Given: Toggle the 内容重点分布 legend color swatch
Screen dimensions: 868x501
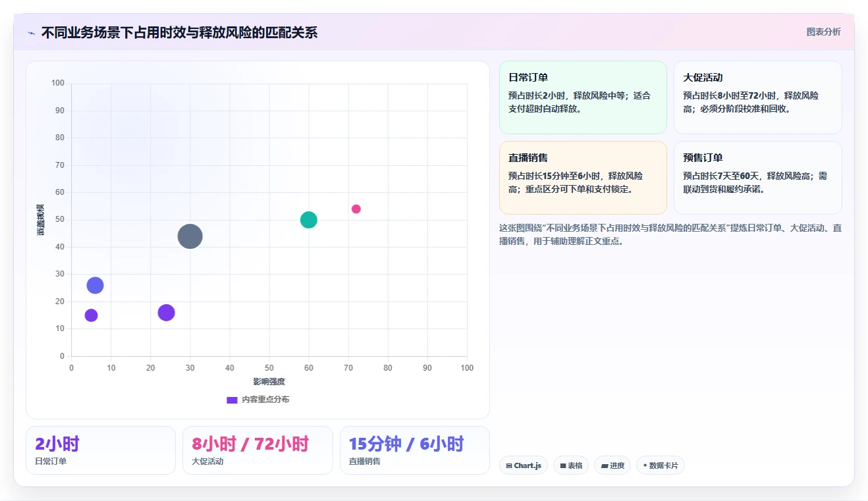Looking at the screenshot, I should 232,400.
